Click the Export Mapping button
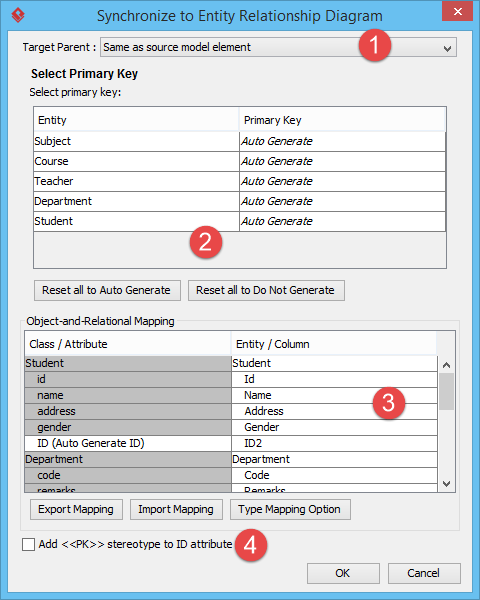The image size is (480, 600). (x=76, y=509)
